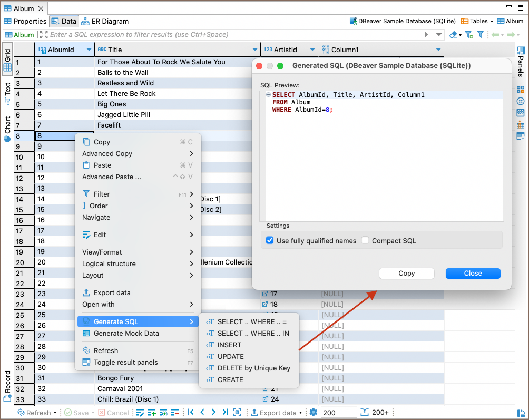The image size is (529, 420).
Task: Duplicate the current row from the edit toolbar
Action: pos(162,413)
